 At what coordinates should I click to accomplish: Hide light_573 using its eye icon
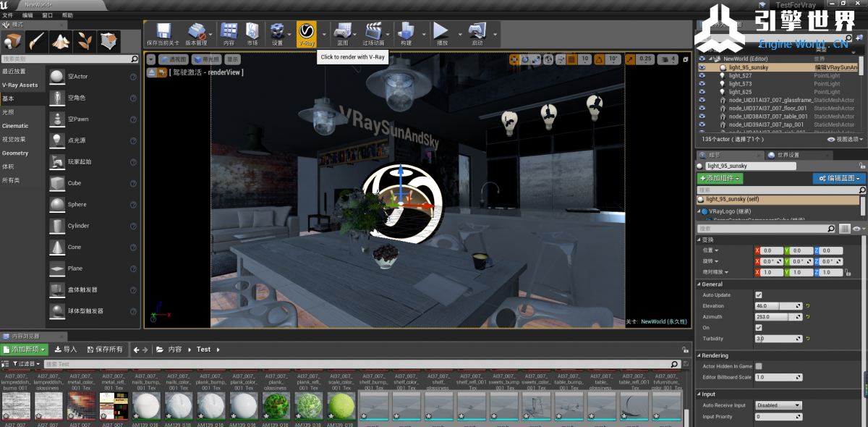[x=702, y=84]
